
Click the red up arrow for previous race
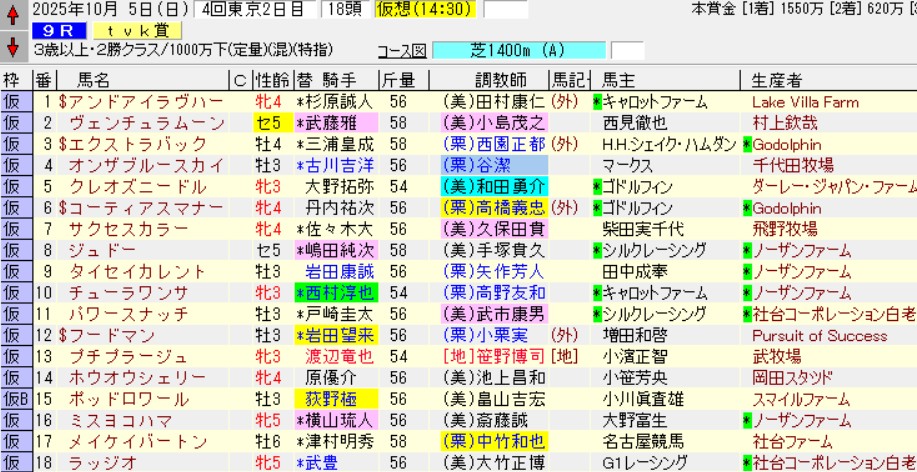coord(11,15)
